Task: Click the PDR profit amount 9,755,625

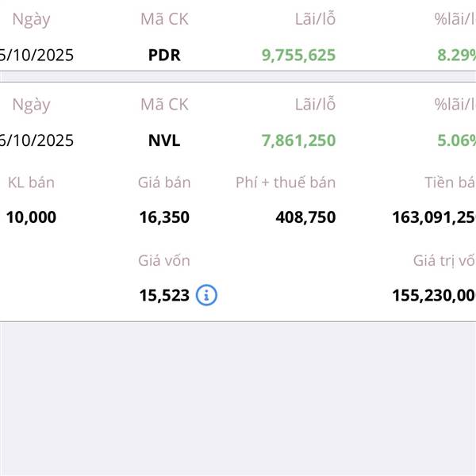Action: tap(298, 55)
